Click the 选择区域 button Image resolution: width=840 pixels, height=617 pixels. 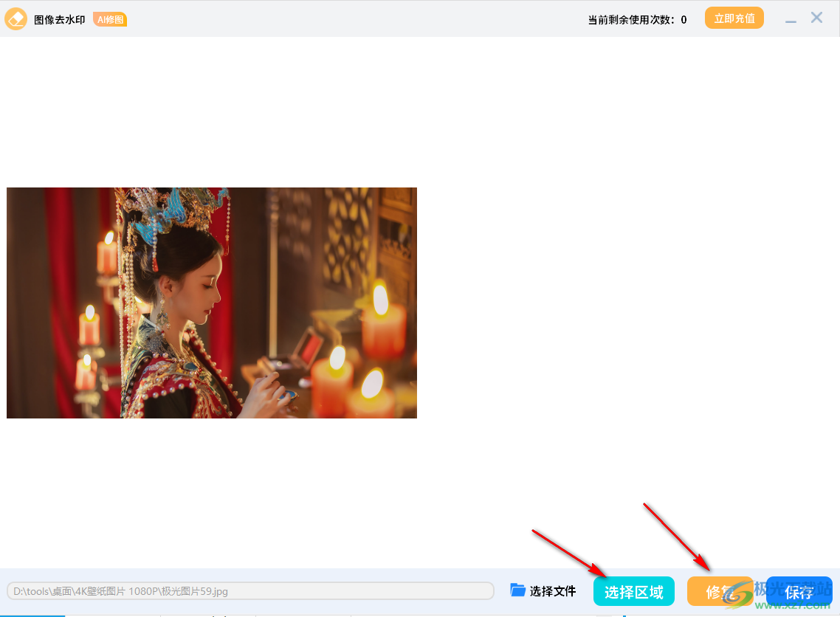click(x=633, y=591)
